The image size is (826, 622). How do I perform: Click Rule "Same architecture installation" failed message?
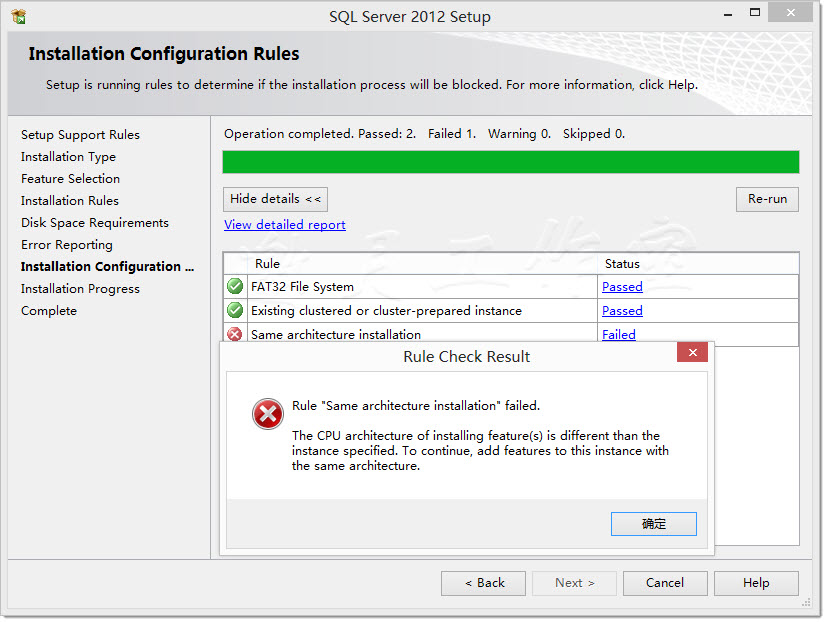click(416, 406)
